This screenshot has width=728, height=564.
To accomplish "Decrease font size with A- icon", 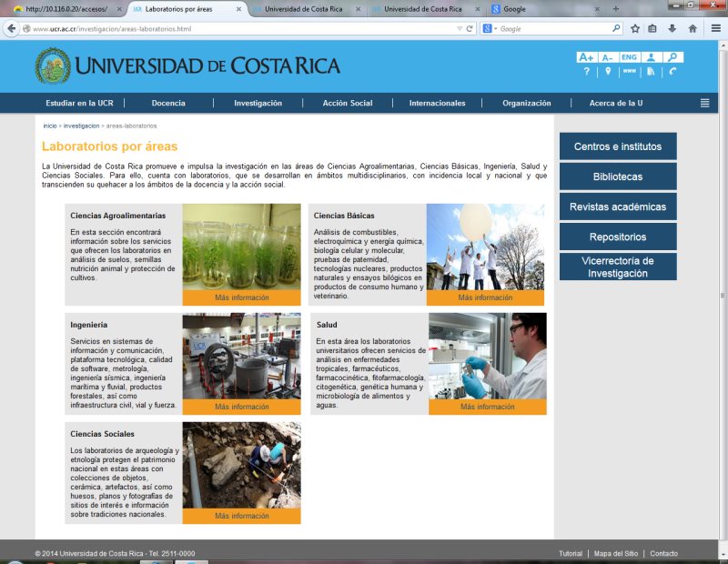I will [607, 57].
